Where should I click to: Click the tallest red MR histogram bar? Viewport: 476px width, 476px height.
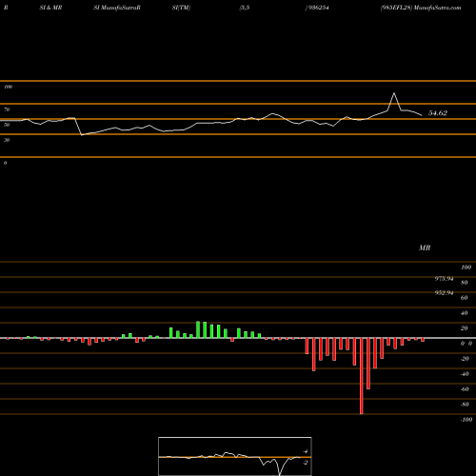click(362, 376)
